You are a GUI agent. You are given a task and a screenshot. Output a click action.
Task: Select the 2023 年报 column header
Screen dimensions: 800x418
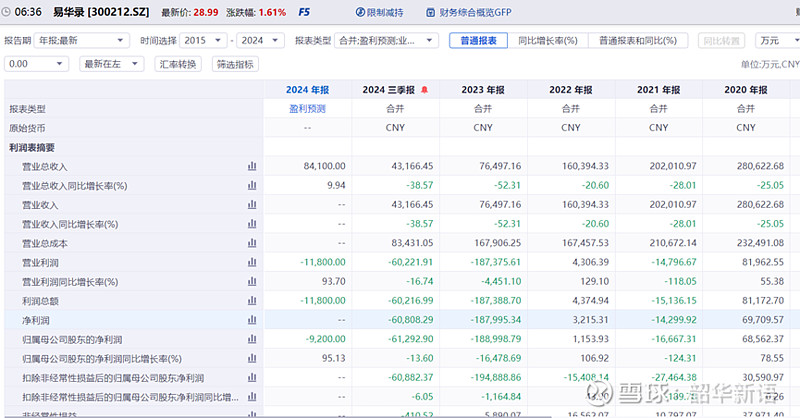coord(483,90)
